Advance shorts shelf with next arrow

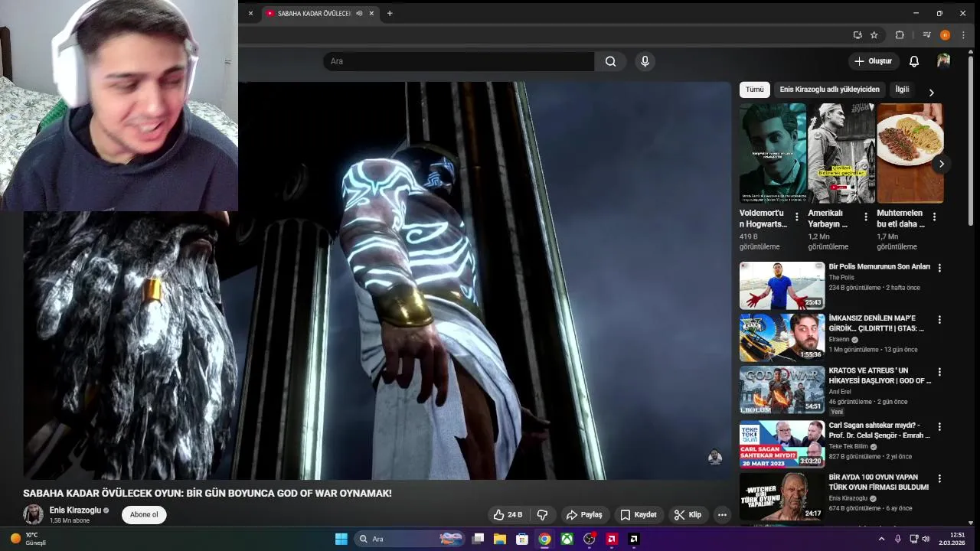click(x=941, y=164)
